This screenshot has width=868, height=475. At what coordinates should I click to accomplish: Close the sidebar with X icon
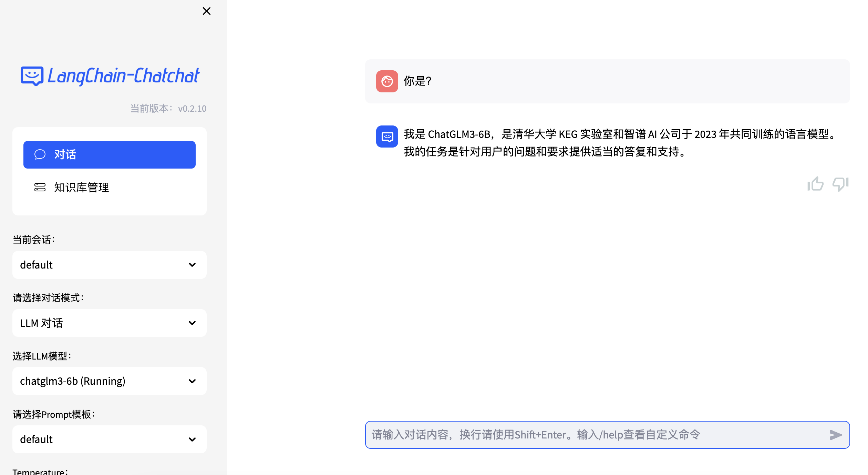[x=206, y=11]
